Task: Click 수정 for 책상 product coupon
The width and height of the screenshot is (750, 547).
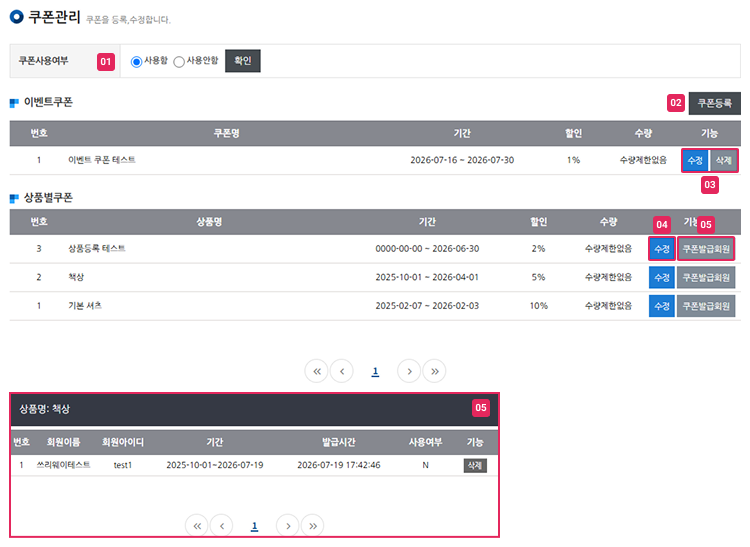Action: click(x=662, y=277)
